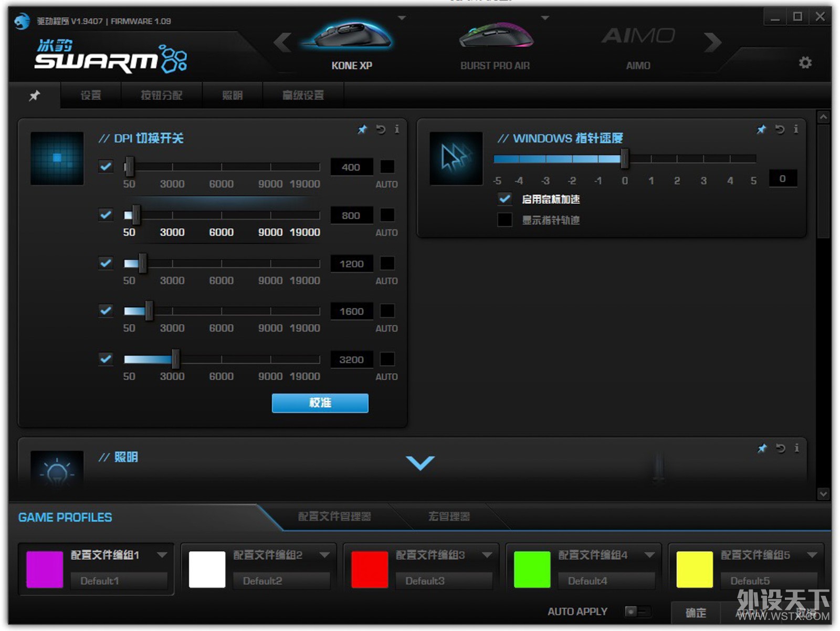
Task: Reset the lighting panel
Action: [781, 448]
